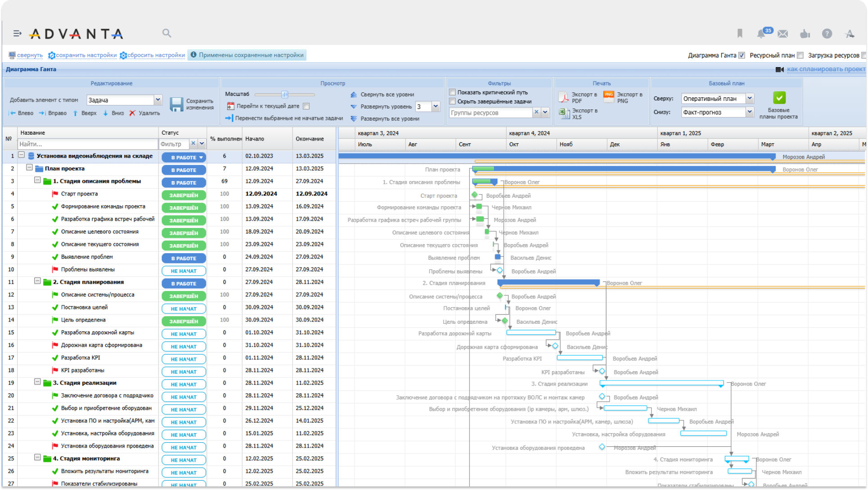The height and width of the screenshot is (490, 868).
Task: Open the top baseline Оперативный план dropdown
Action: coord(749,98)
